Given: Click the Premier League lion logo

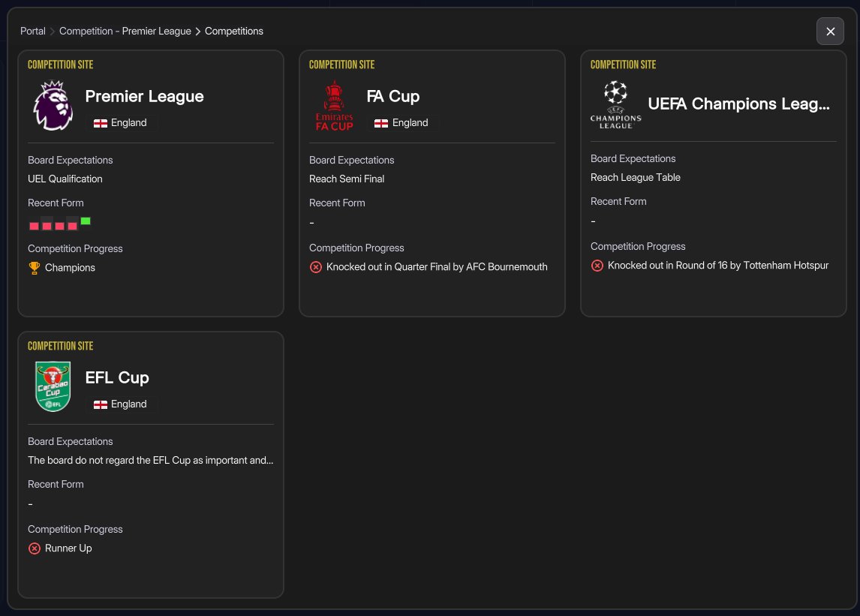Looking at the screenshot, I should click(53, 107).
